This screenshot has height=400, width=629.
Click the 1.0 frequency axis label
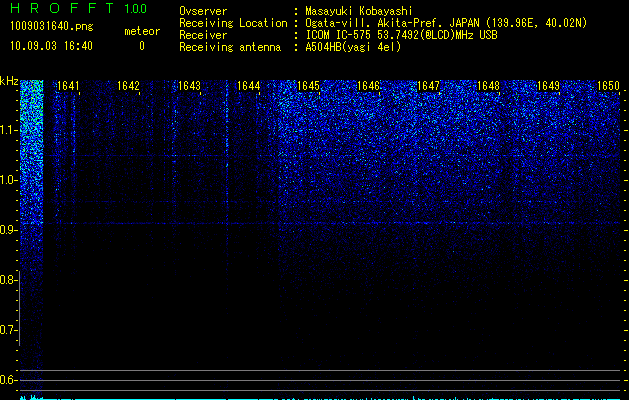pyautogui.click(x=8, y=180)
